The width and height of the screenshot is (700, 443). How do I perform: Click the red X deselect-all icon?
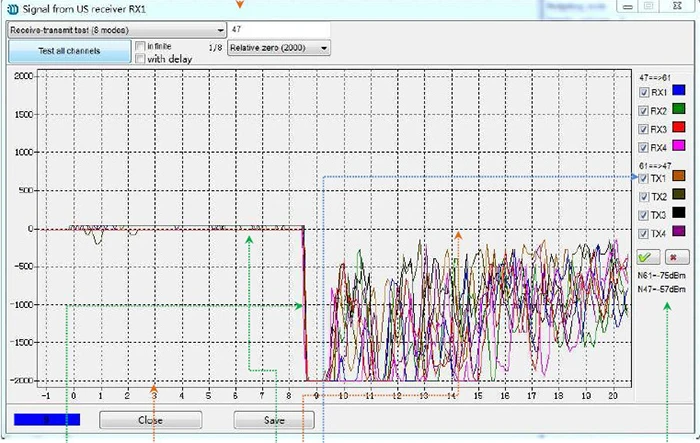coord(677,258)
